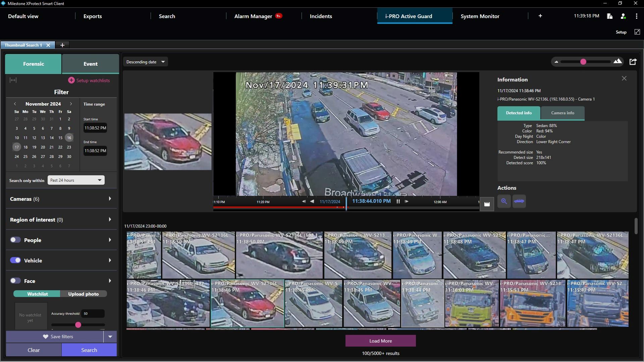
Task: Open the Search tab
Action: [167, 16]
